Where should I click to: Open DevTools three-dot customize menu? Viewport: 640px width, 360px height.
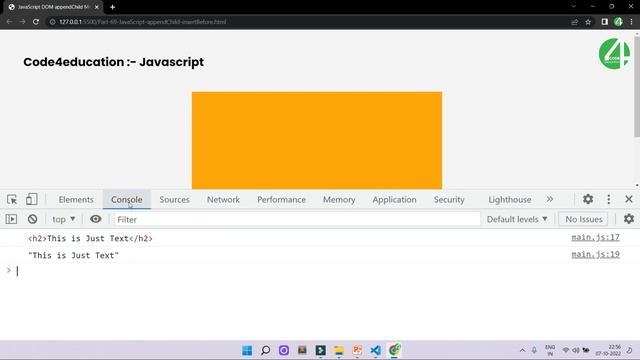click(x=609, y=199)
